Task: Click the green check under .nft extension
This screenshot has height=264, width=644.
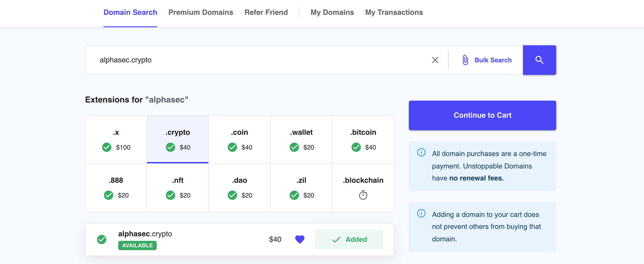Action: (x=170, y=195)
